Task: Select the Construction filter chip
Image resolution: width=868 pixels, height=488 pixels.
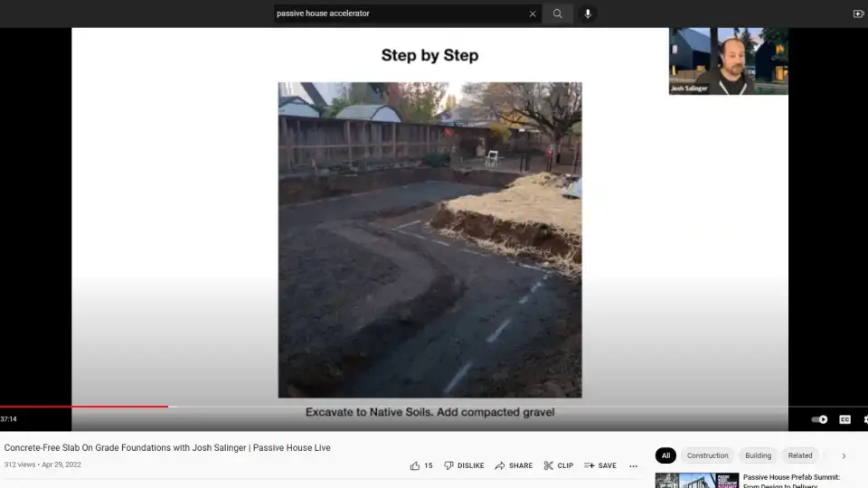Action: pyautogui.click(x=707, y=455)
